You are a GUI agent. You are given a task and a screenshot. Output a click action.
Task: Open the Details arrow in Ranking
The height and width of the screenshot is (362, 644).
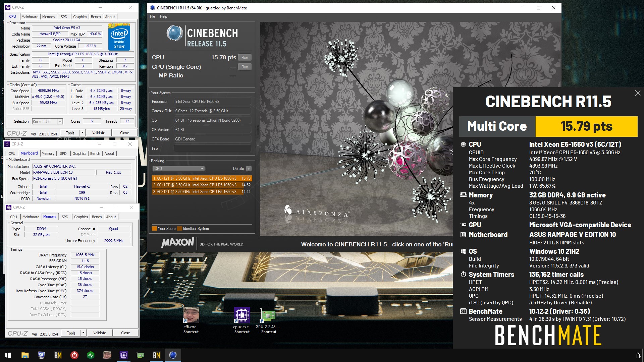pyautogui.click(x=249, y=169)
